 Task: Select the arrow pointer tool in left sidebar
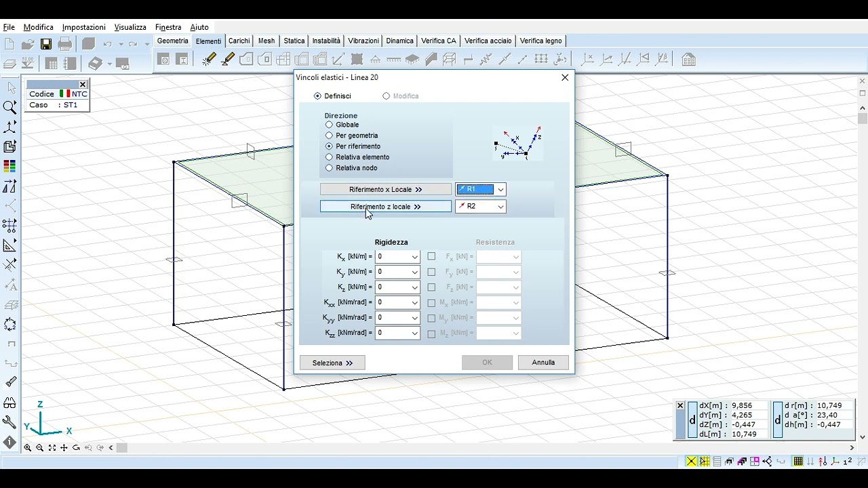click(x=10, y=87)
